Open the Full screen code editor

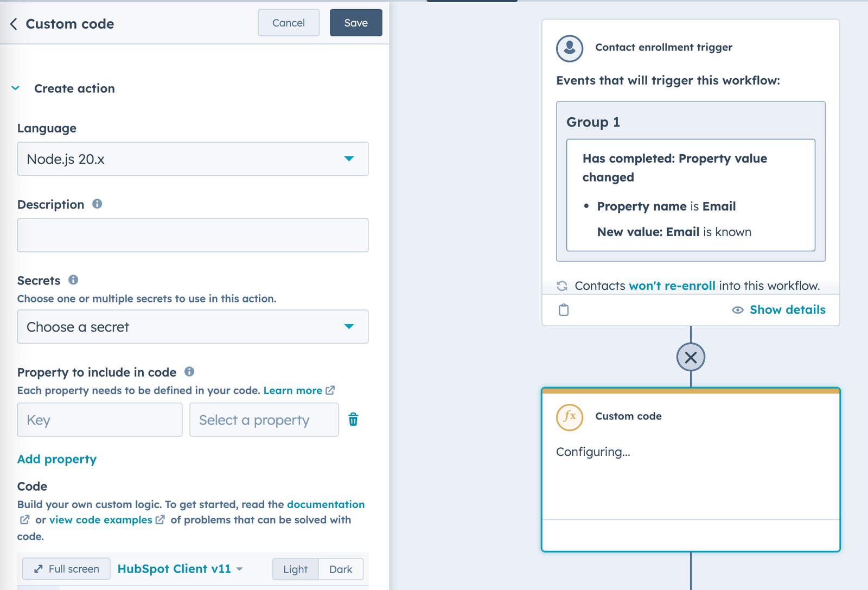66,569
